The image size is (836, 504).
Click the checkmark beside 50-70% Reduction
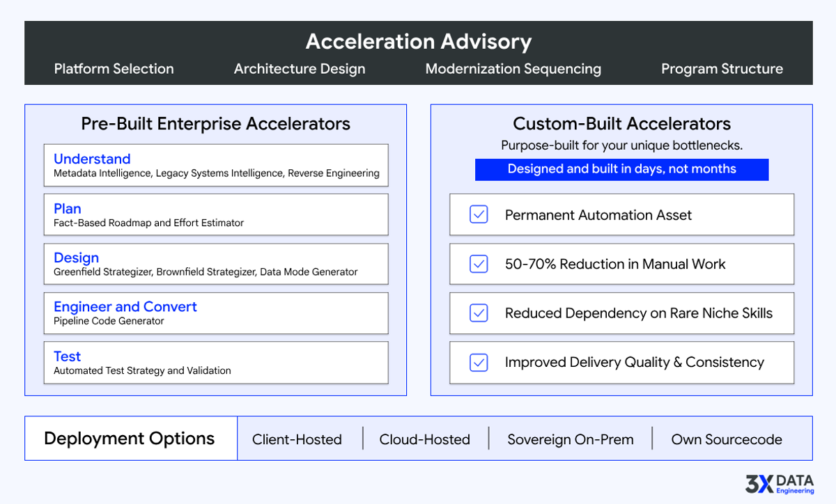479,264
